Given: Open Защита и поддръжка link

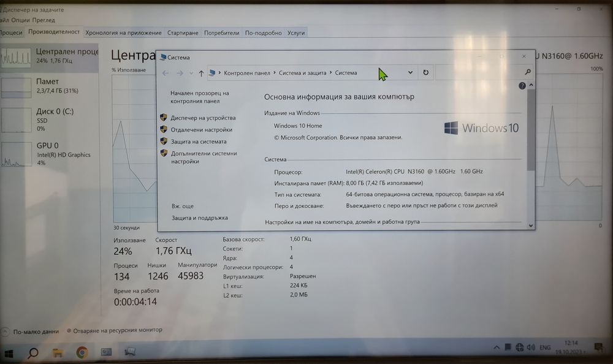Looking at the screenshot, I should pyautogui.click(x=199, y=218).
